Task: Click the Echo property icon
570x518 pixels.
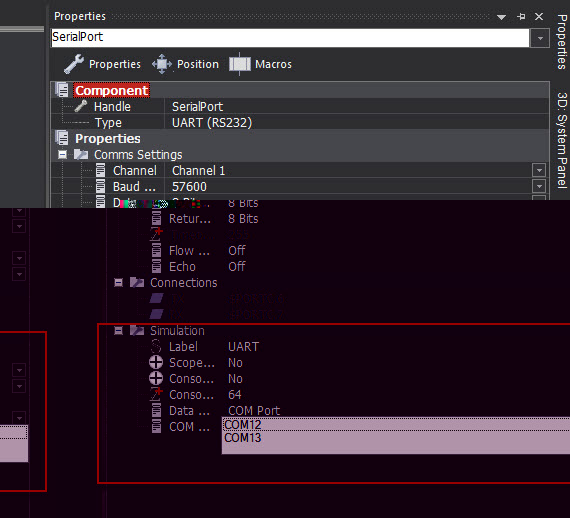Action: (x=156, y=266)
